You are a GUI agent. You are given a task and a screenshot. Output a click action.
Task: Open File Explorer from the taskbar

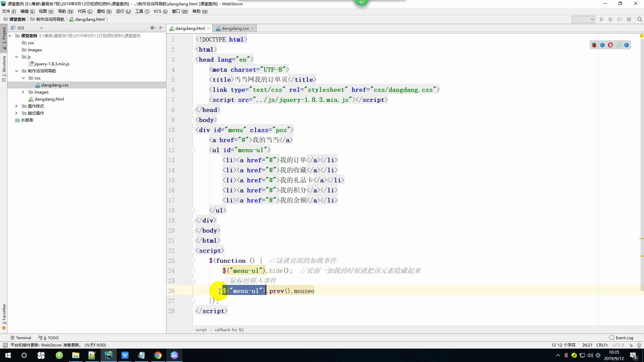point(75,355)
